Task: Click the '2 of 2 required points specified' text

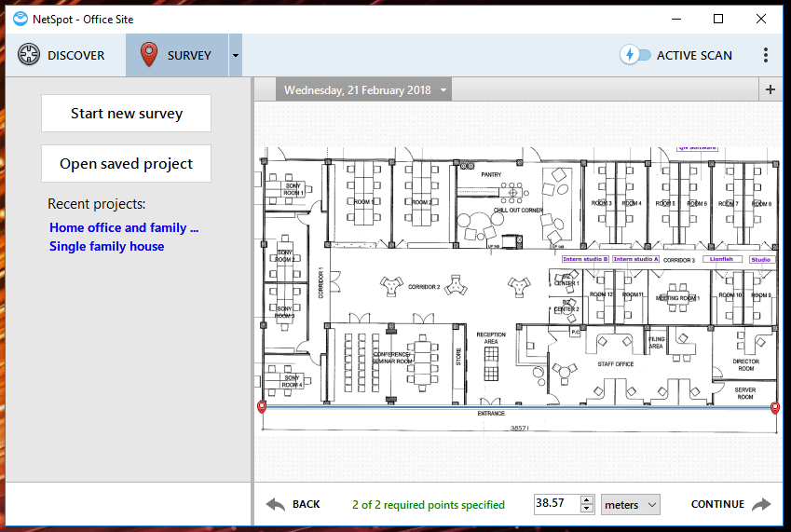Action: tap(429, 505)
